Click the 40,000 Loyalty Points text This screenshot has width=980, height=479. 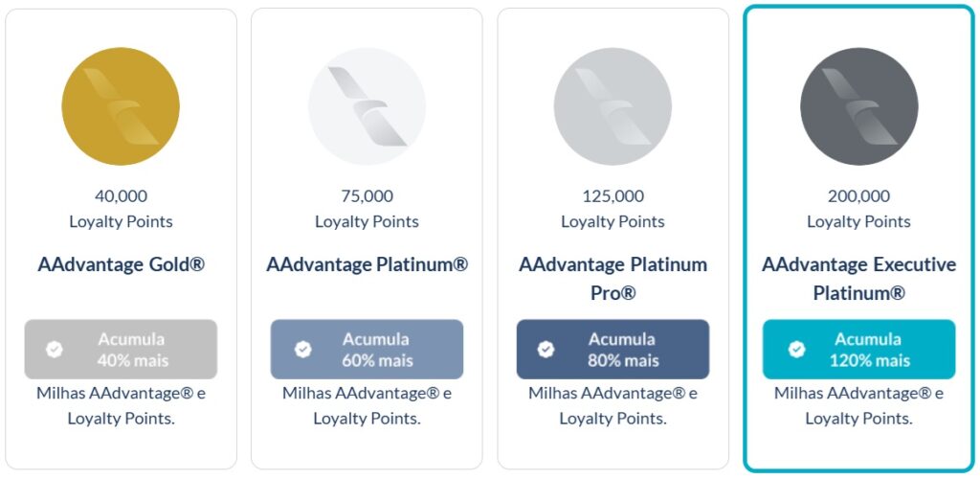121,208
